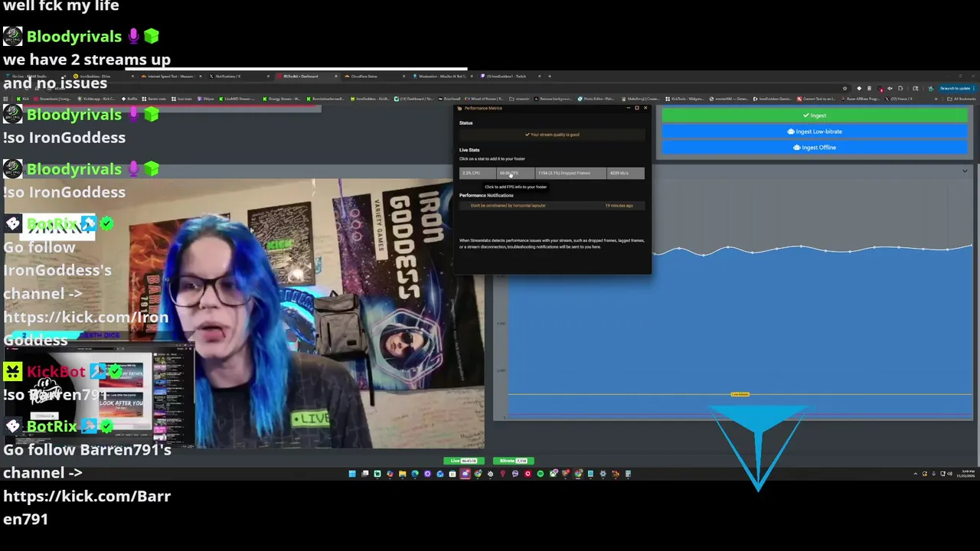Click KickBot username in chat overlay
The image size is (980, 551).
pos(56,371)
